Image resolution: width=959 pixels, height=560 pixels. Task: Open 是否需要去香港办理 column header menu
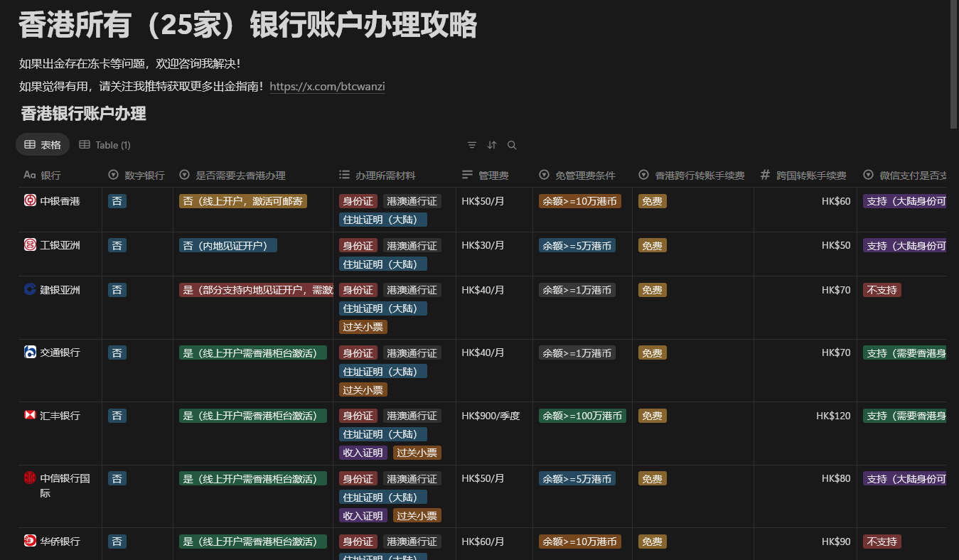tap(253, 175)
